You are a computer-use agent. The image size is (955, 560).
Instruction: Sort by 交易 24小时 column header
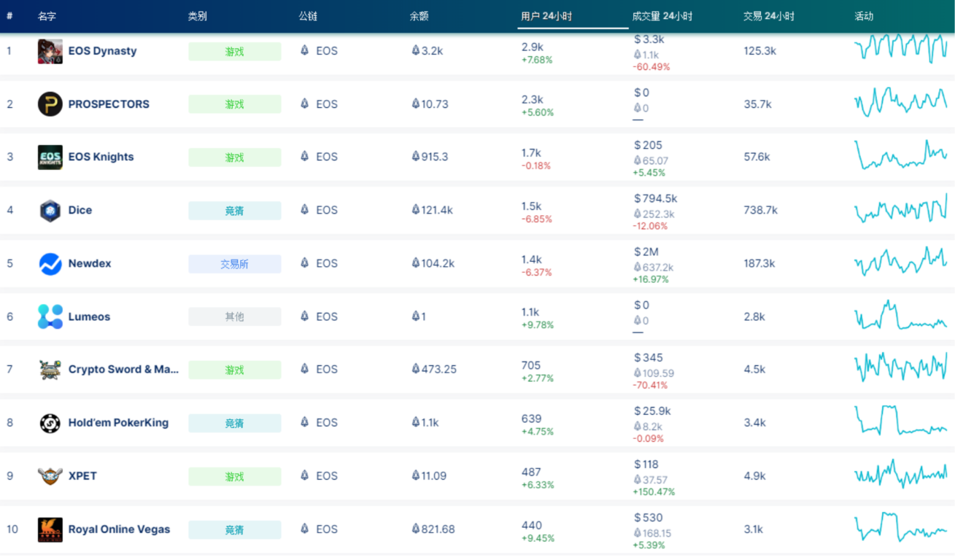click(769, 16)
